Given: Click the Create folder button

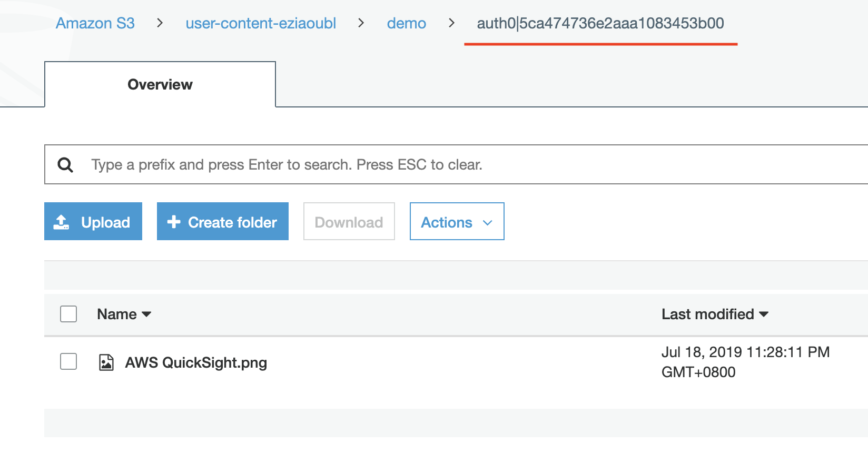Looking at the screenshot, I should click(x=223, y=222).
